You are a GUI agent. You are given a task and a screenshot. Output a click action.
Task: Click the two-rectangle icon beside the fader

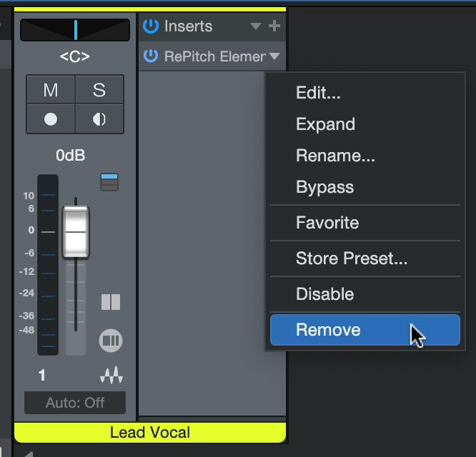point(111,301)
